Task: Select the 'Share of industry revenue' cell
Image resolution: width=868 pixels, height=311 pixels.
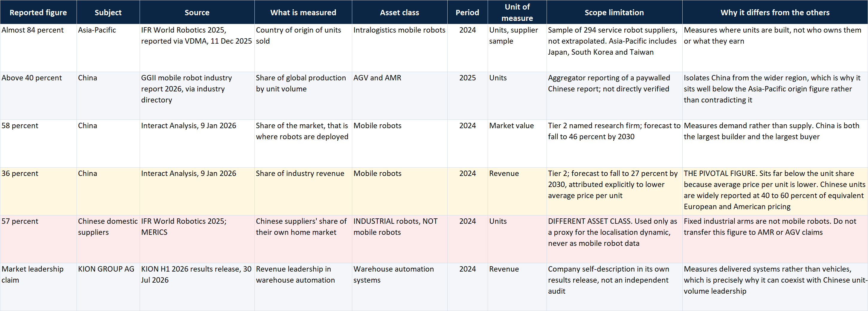Action: 303,191
